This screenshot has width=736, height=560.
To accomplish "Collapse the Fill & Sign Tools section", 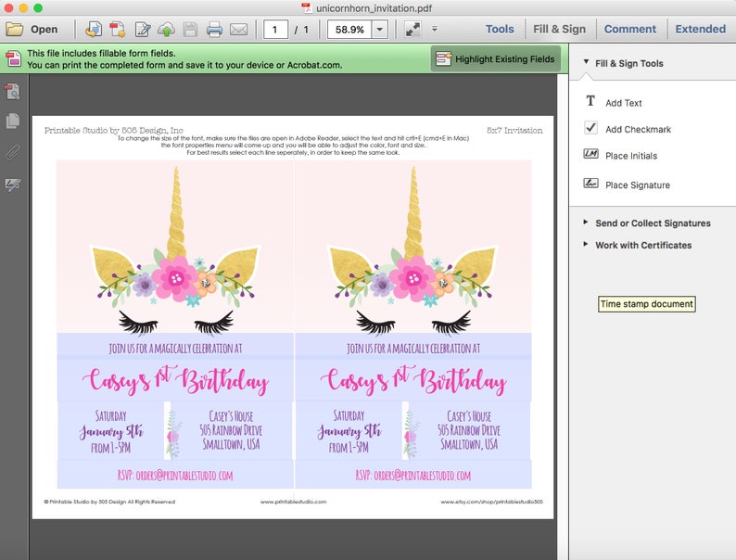I will pos(586,61).
